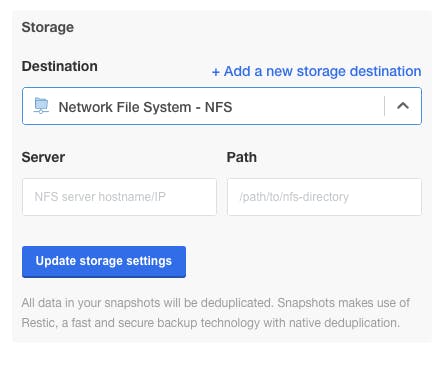Click the word NFS in selected destination
This screenshot has height=370, width=446.
coord(218,107)
